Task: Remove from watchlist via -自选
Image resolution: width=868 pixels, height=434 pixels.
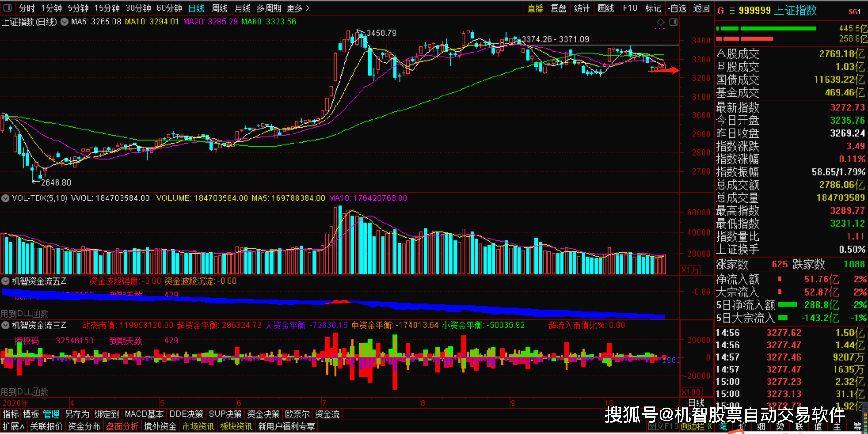Action: [x=677, y=8]
